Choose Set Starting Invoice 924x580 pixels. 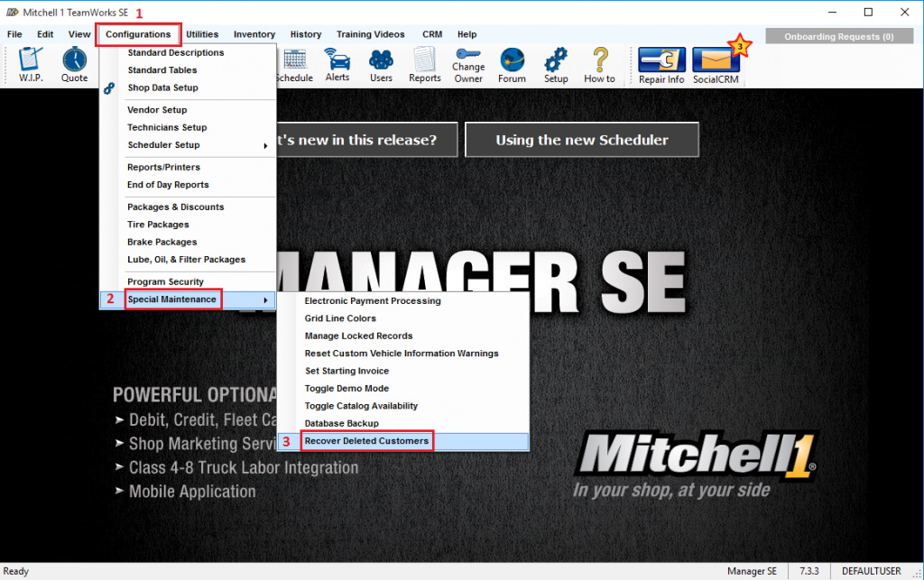403,371
